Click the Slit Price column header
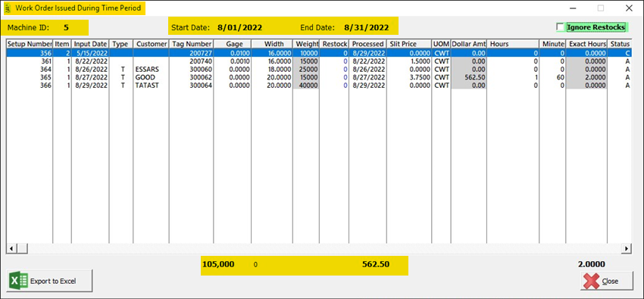644x299 pixels. (409, 44)
